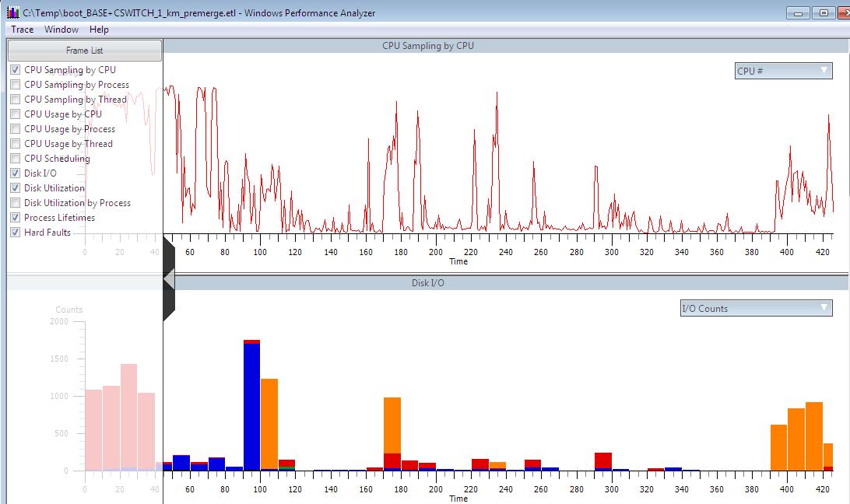Image resolution: width=850 pixels, height=504 pixels.
Task: Click the Windows Performance Analyzer title bar icon
Action: pos(13,12)
